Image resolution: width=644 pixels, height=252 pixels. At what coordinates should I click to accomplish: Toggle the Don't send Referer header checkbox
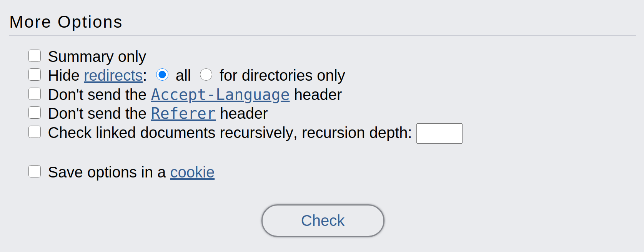pyautogui.click(x=35, y=113)
